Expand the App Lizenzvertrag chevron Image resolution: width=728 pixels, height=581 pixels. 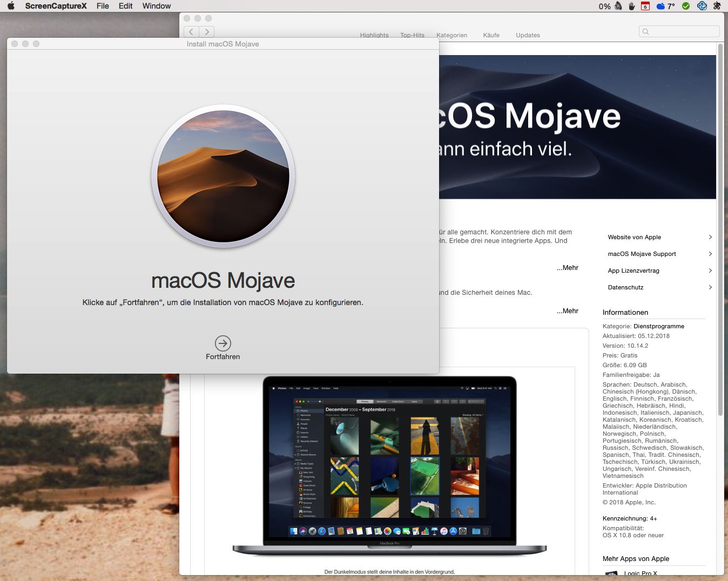tap(710, 271)
